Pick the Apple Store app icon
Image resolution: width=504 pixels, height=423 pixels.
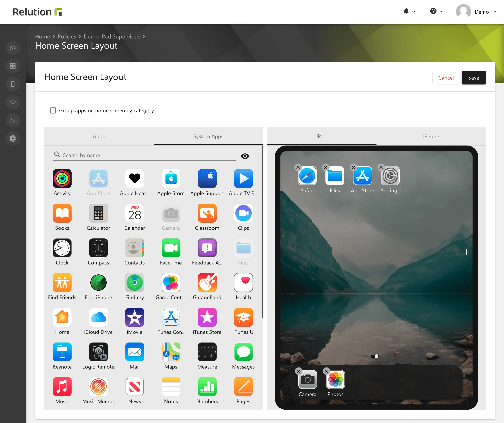pos(171,179)
